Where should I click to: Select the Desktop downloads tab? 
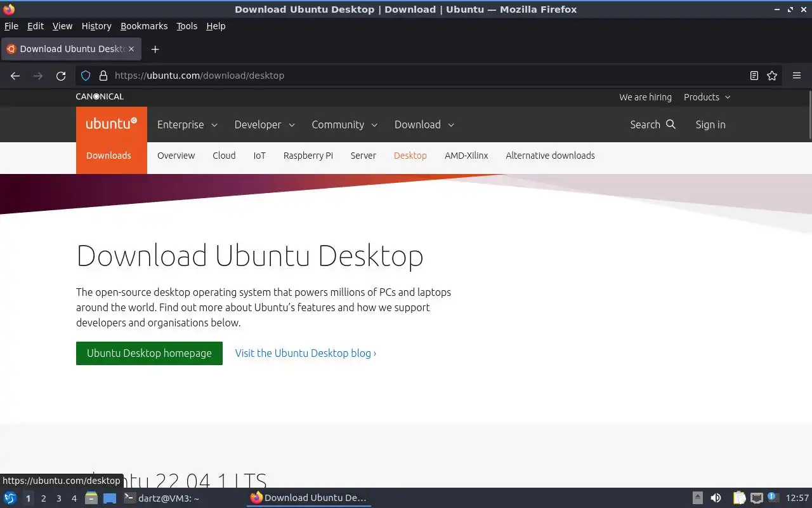tap(410, 156)
